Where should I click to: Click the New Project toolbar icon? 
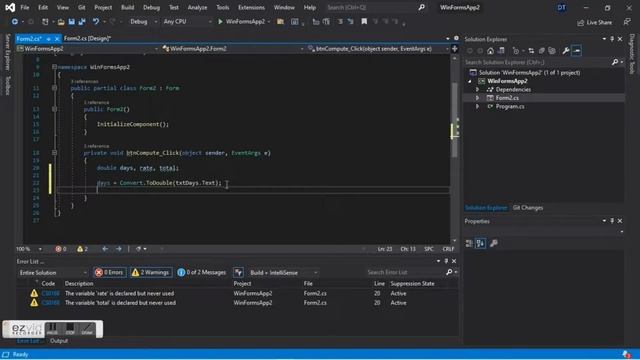45,22
